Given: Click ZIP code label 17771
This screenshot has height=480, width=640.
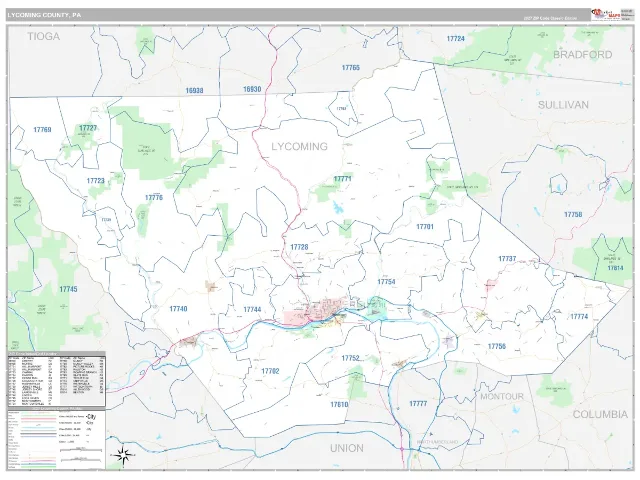Looking at the screenshot, I should pos(342,179).
